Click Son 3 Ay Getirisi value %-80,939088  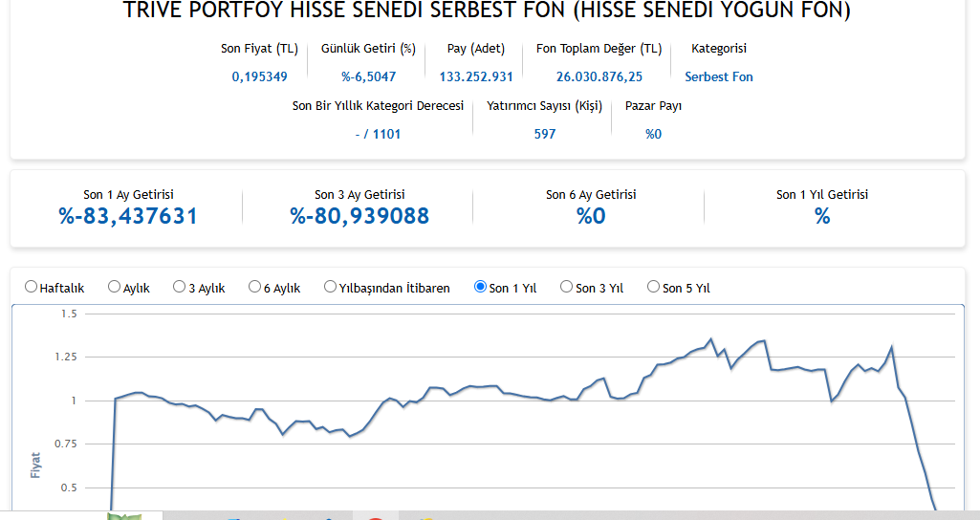click(359, 216)
